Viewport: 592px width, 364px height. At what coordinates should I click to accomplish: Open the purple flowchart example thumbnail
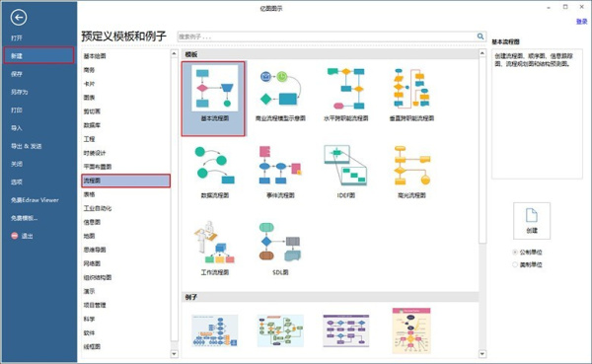(x=346, y=330)
